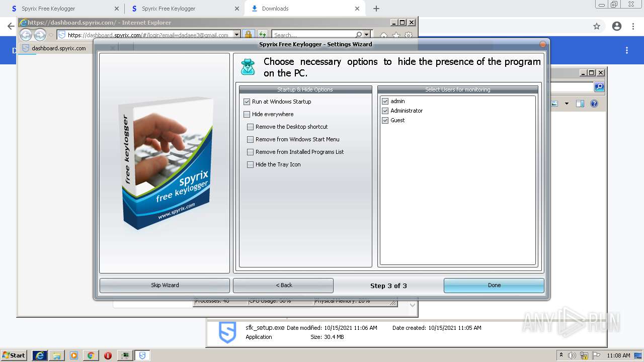Click the security lock icon in Internet Explorer
The width and height of the screenshot is (644, 362).
point(248,35)
